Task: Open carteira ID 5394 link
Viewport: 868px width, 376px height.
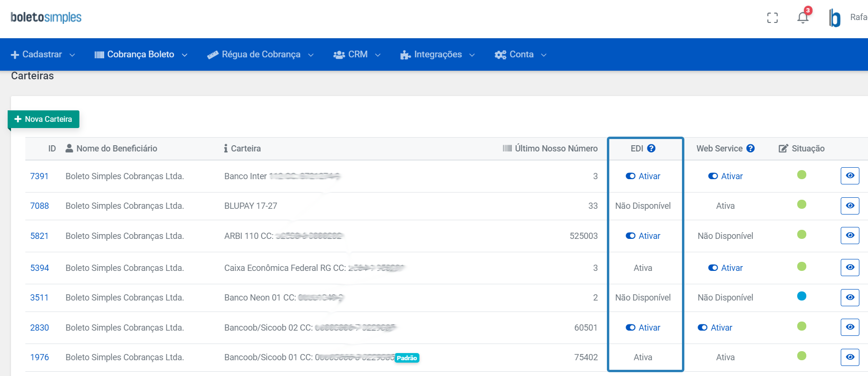Action: [39, 268]
